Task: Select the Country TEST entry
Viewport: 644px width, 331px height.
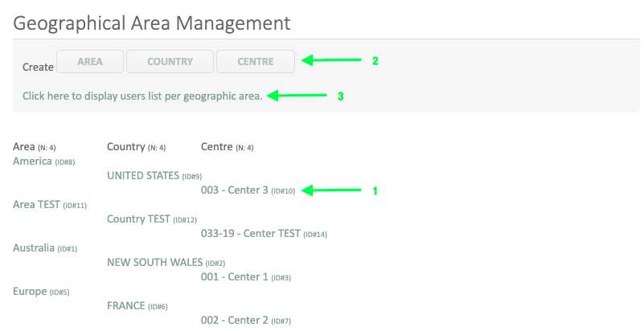Action: 138,219
